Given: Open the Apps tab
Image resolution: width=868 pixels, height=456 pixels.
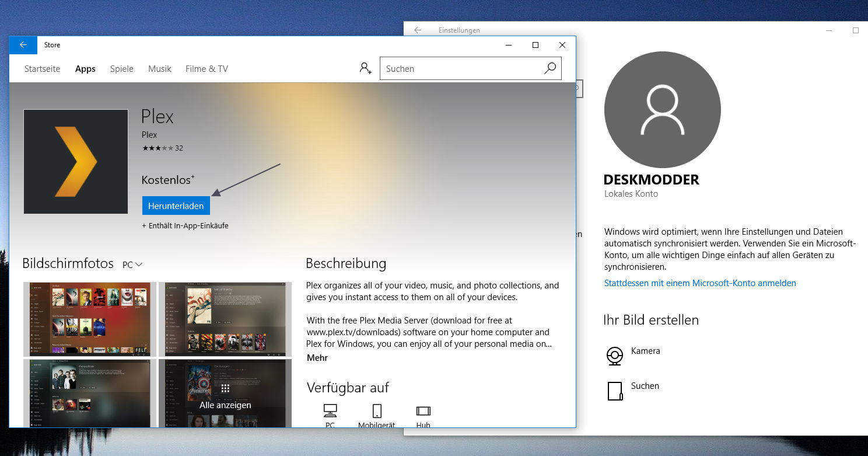Looking at the screenshot, I should point(85,69).
